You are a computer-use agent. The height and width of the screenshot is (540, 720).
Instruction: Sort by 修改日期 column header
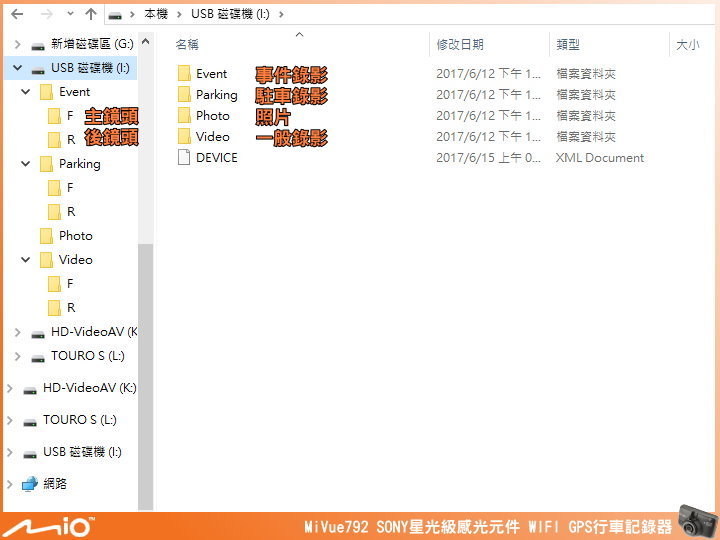click(x=460, y=45)
